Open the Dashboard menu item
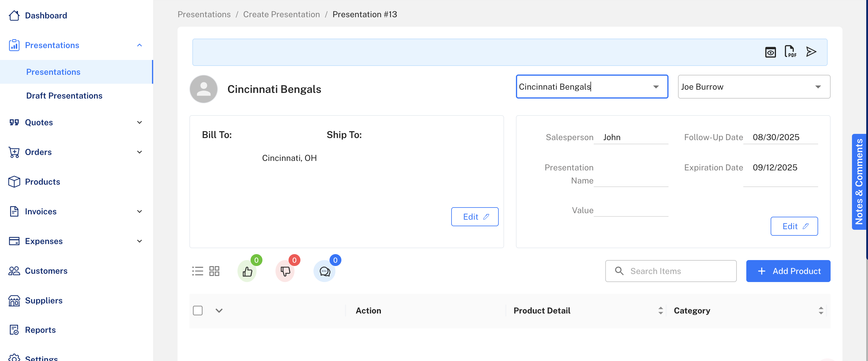The height and width of the screenshot is (361, 868). [46, 15]
